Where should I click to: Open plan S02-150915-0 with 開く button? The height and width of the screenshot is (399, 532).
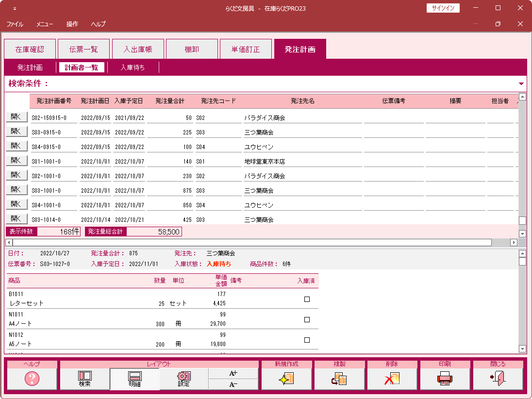(x=17, y=116)
